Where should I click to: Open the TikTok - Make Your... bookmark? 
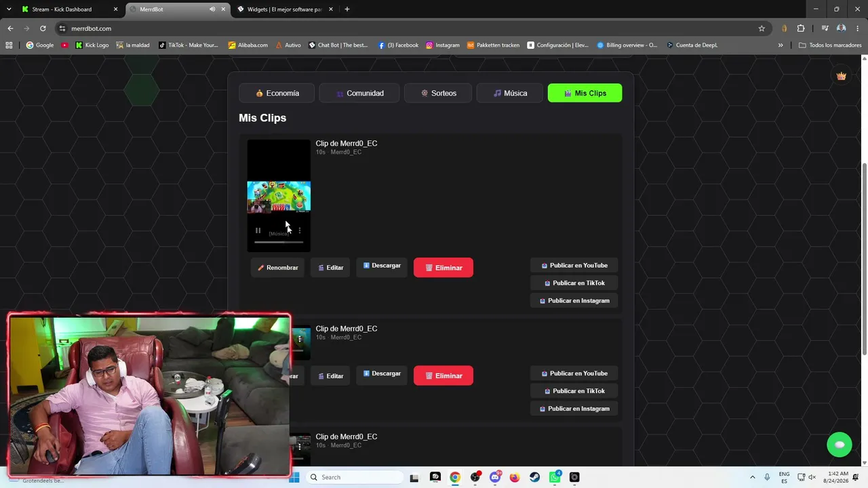pos(189,45)
